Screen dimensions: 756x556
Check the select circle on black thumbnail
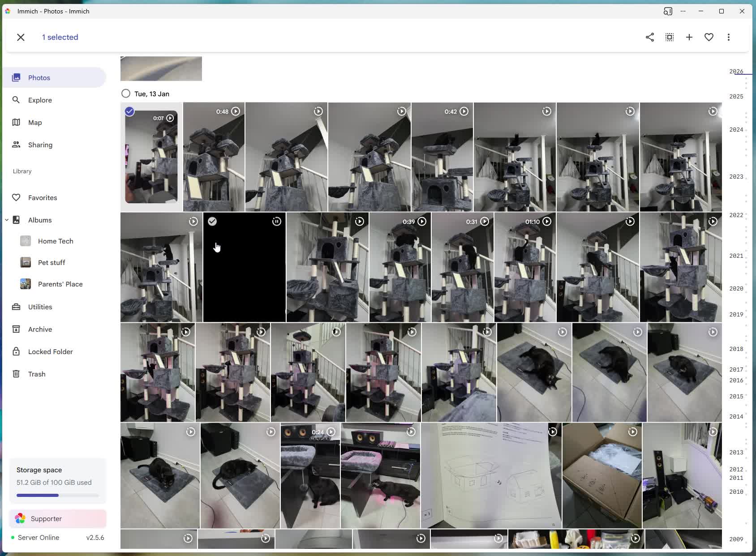click(212, 222)
